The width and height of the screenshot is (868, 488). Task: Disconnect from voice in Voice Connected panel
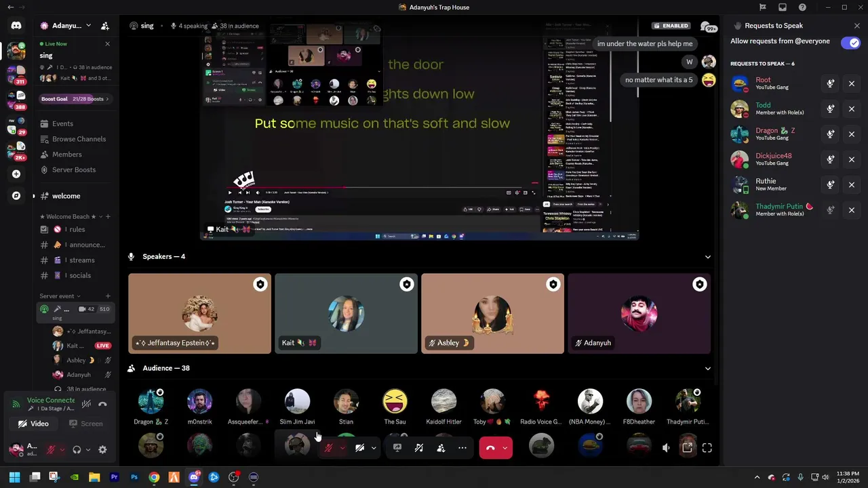tap(102, 404)
